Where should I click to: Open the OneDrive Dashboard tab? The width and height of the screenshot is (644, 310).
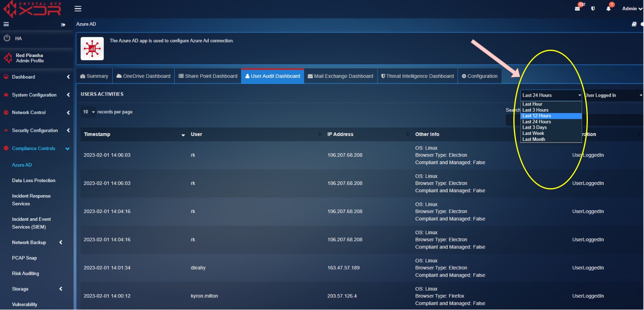(143, 76)
